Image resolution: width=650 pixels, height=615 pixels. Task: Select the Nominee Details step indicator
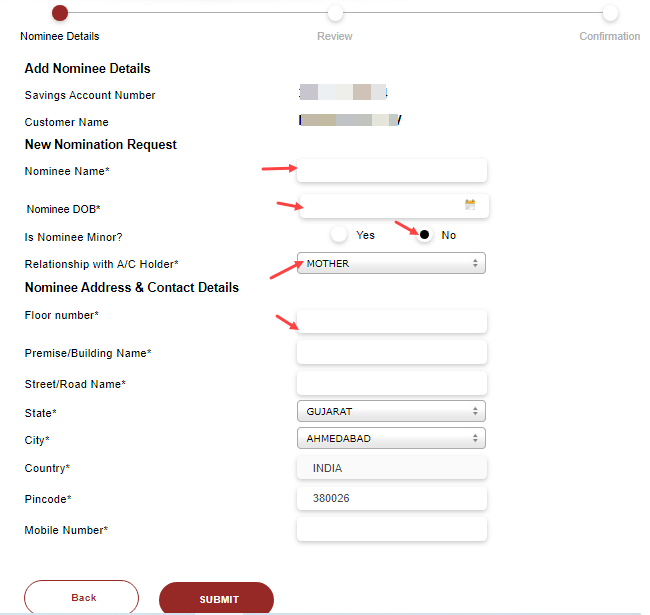tap(60, 13)
